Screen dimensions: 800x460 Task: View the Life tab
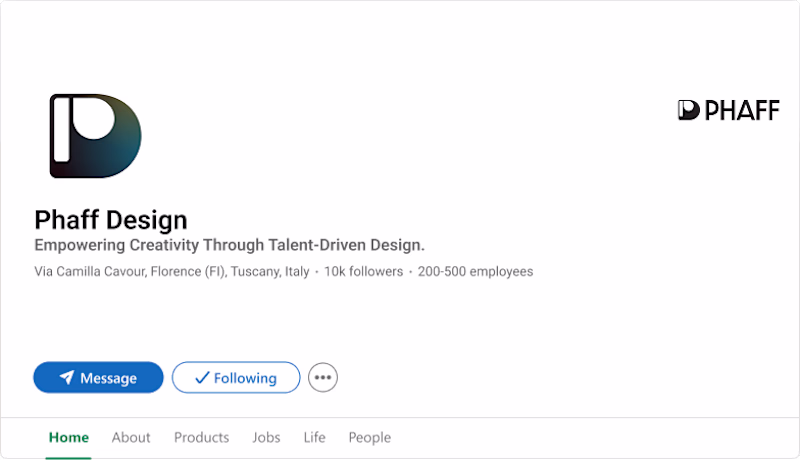point(314,437)
